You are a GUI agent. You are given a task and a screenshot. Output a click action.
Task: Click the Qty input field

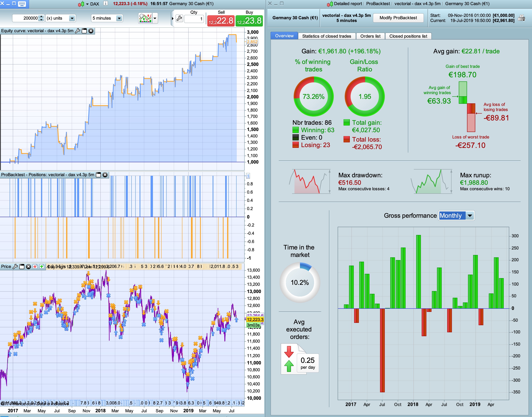194,19
